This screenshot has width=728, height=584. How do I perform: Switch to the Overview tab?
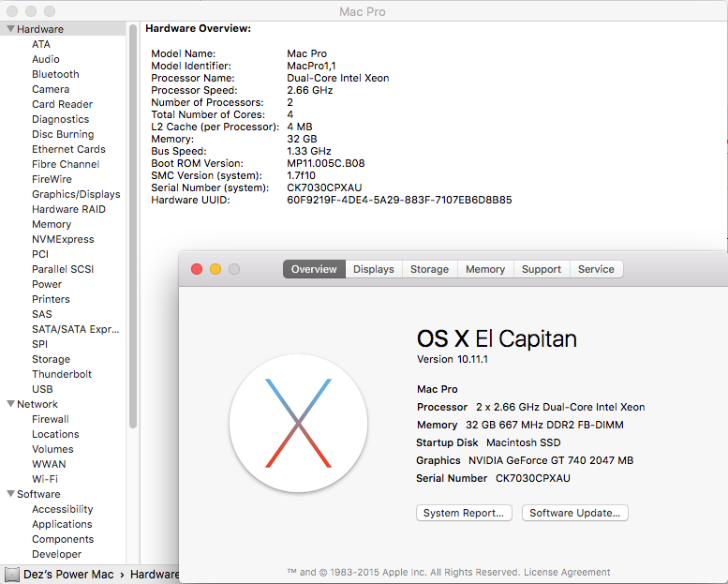point(314,269)
